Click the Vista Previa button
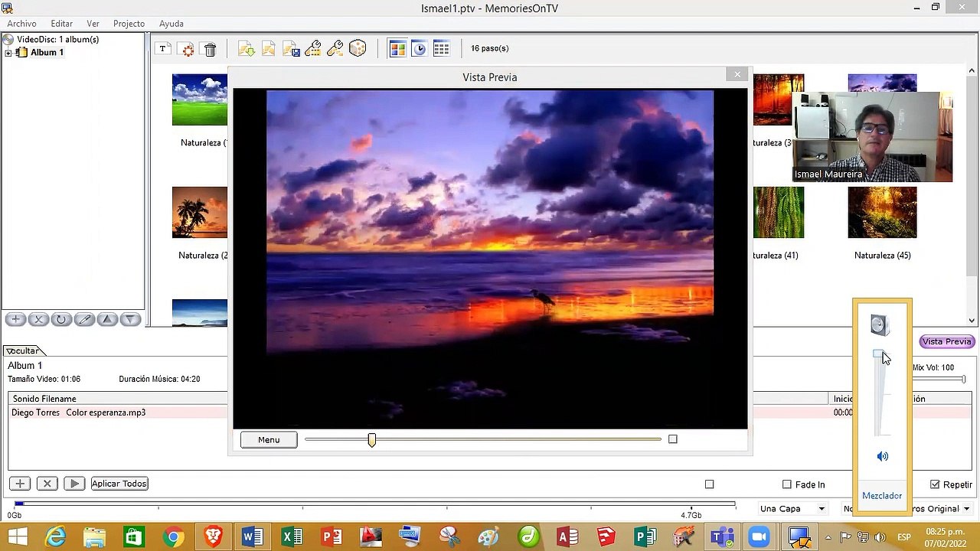The width and height of the screenshot is (980, 551). 947,341
